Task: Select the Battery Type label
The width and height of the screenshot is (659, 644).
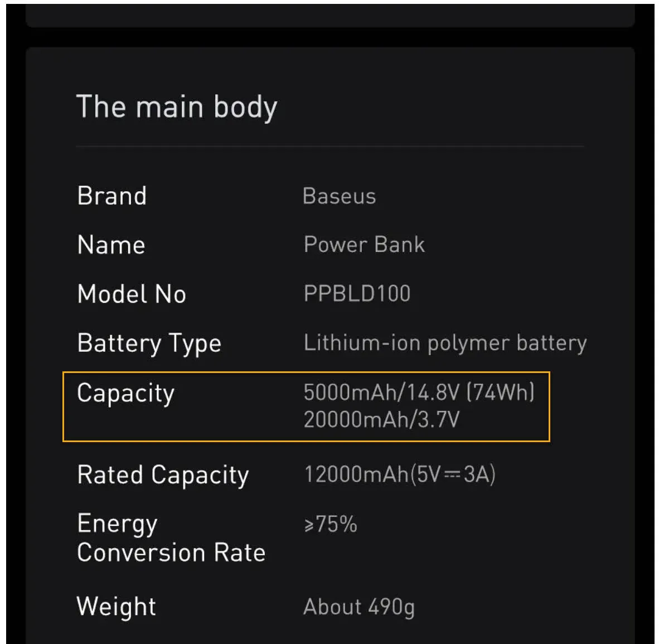Action: pos(149,343)
